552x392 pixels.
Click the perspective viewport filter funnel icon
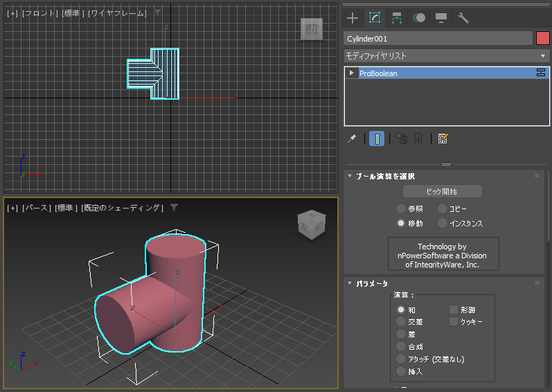click(174, 208)
